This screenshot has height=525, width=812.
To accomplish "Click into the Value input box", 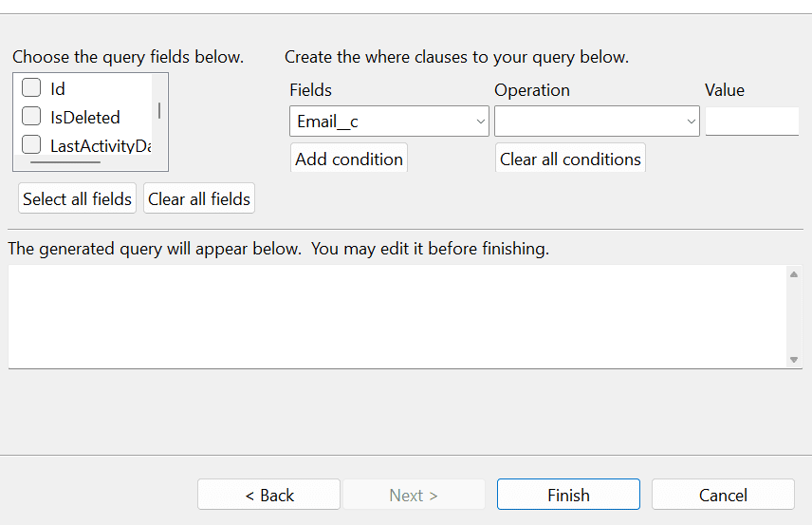I will [751, 122].
